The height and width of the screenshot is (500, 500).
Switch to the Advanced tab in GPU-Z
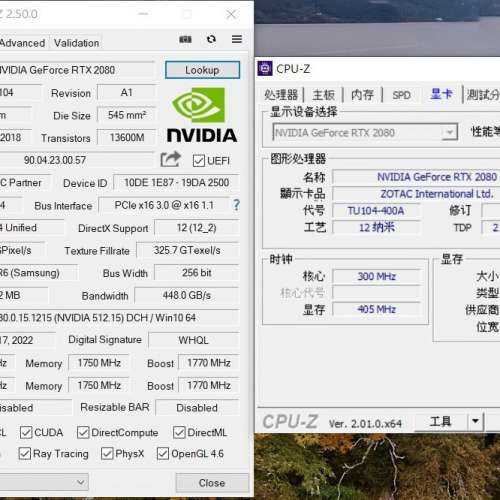click(22, 43)
